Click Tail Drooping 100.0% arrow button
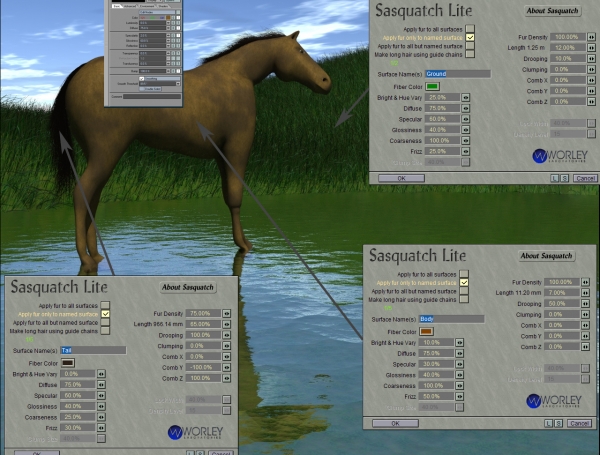600x455 pixels. (227, 335)
